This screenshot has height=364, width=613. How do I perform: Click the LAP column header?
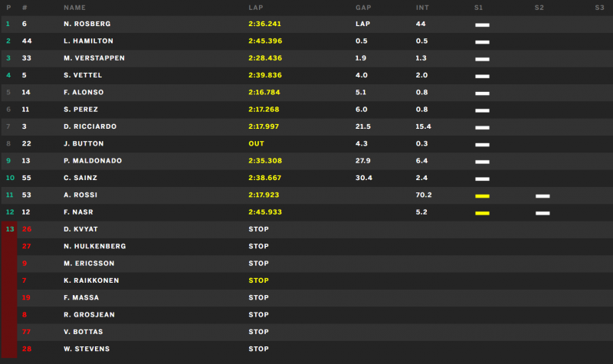pos(256,8)
